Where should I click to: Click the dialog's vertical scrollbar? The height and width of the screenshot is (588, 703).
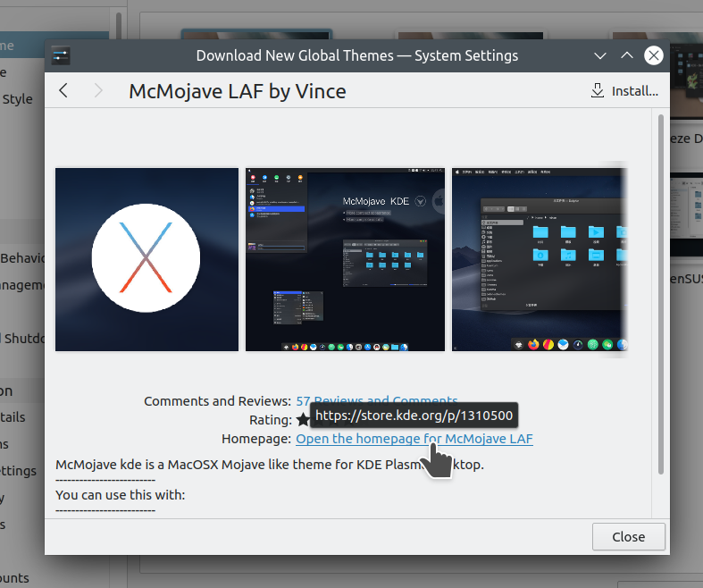pyautogui.click(x=661, y=295)
